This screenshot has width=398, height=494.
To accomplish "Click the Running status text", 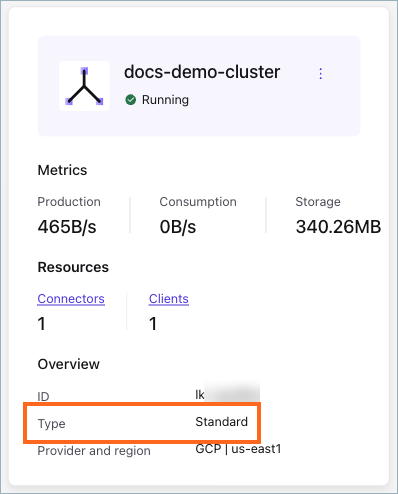I will pyautogui.click(x=165, y=100).
